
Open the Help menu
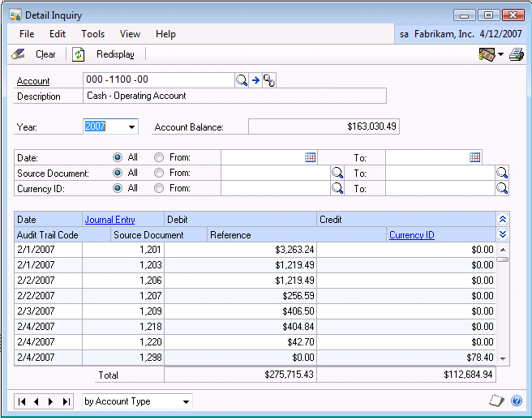coord(165,34)
